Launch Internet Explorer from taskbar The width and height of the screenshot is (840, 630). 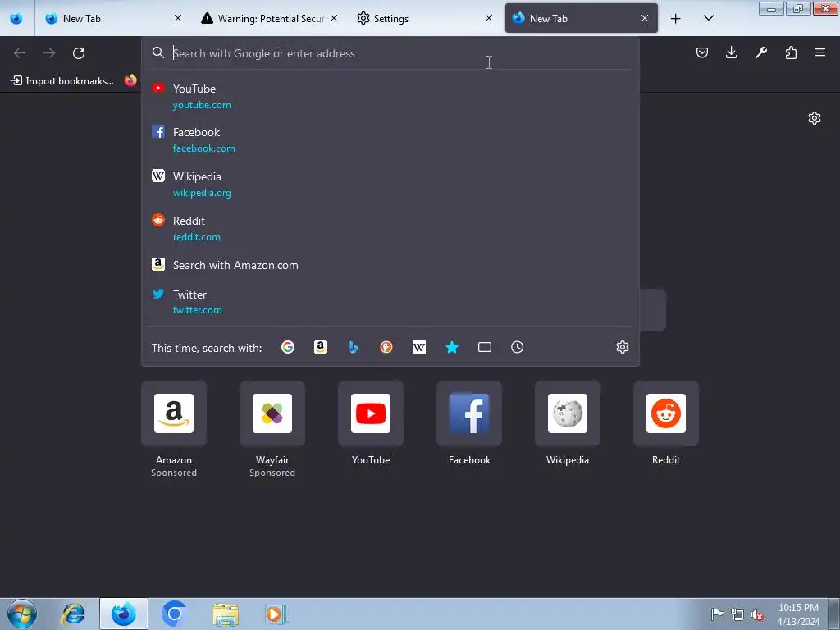pos(73,614)
